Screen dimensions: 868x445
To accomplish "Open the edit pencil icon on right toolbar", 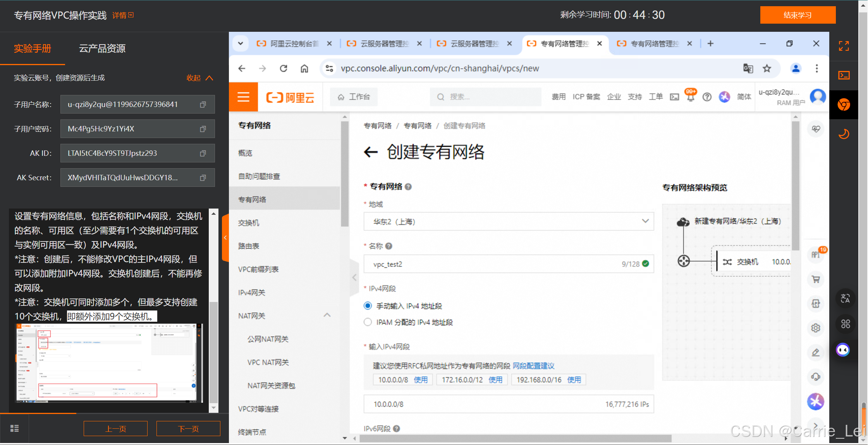I will (816, 352).
